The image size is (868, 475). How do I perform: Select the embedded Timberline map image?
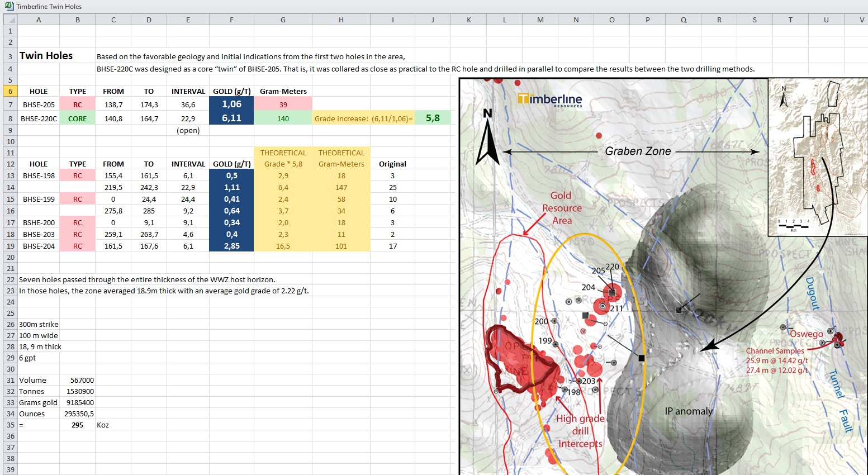(663, 276)
